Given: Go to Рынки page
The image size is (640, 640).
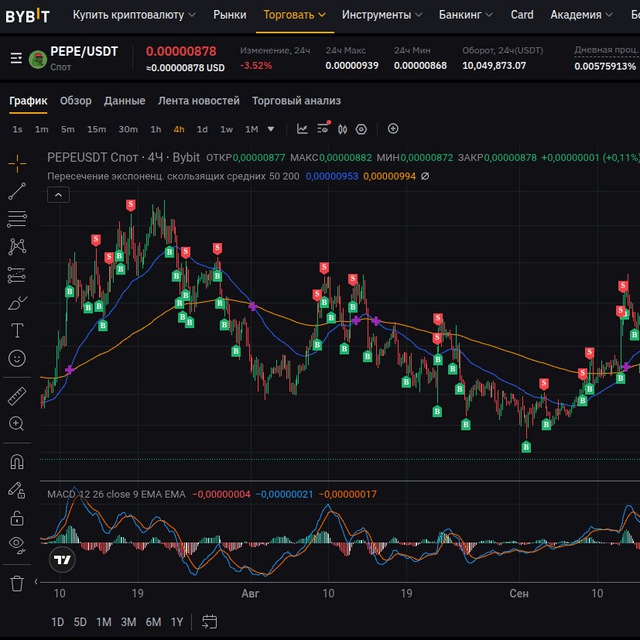Looking at the screenshot, I should coord(230,15).
